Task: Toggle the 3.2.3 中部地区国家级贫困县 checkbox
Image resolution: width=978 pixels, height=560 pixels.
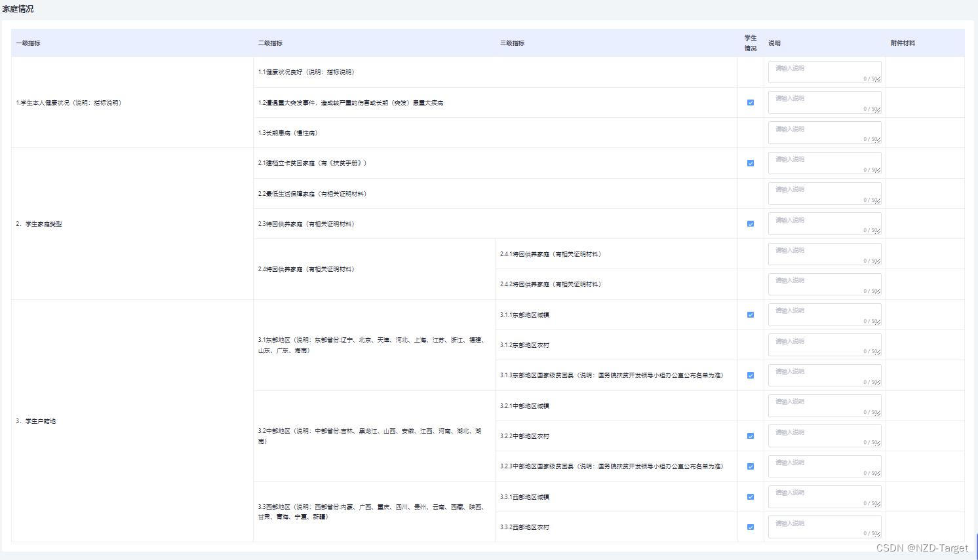Action: click(x=751, y=466)
